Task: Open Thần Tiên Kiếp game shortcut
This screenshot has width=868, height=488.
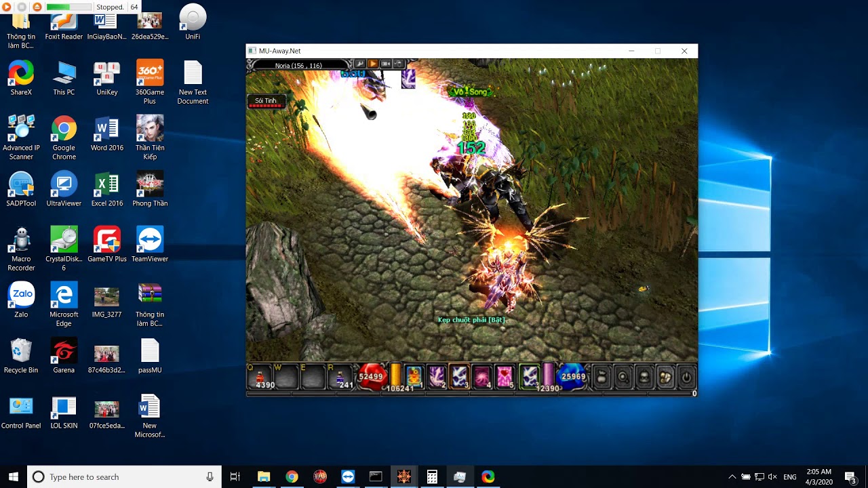Action: [x=150, y=138]
